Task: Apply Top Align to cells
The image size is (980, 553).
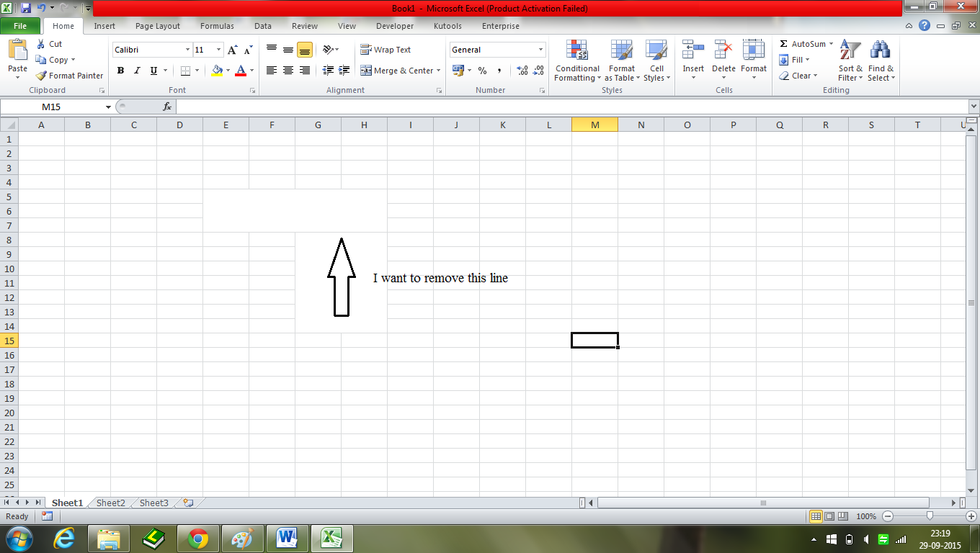Action: point(272,50)
